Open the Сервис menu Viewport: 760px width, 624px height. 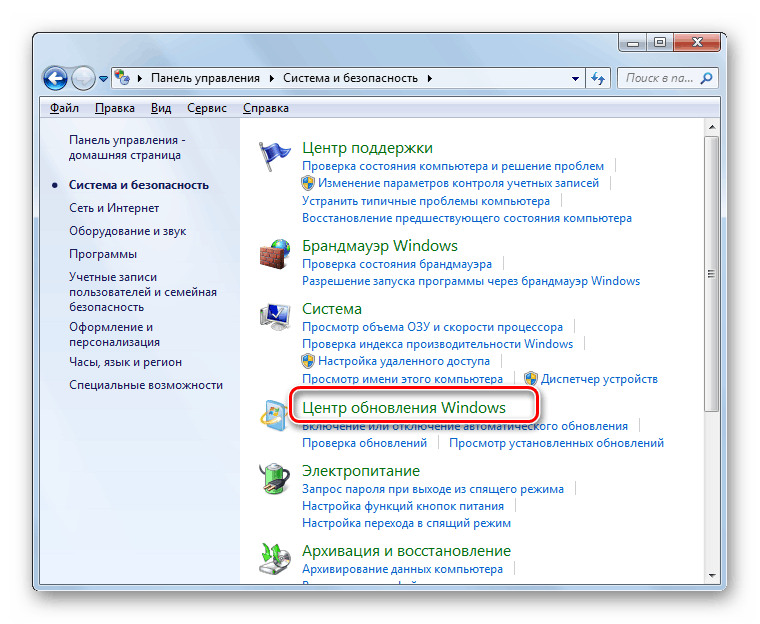207,108
